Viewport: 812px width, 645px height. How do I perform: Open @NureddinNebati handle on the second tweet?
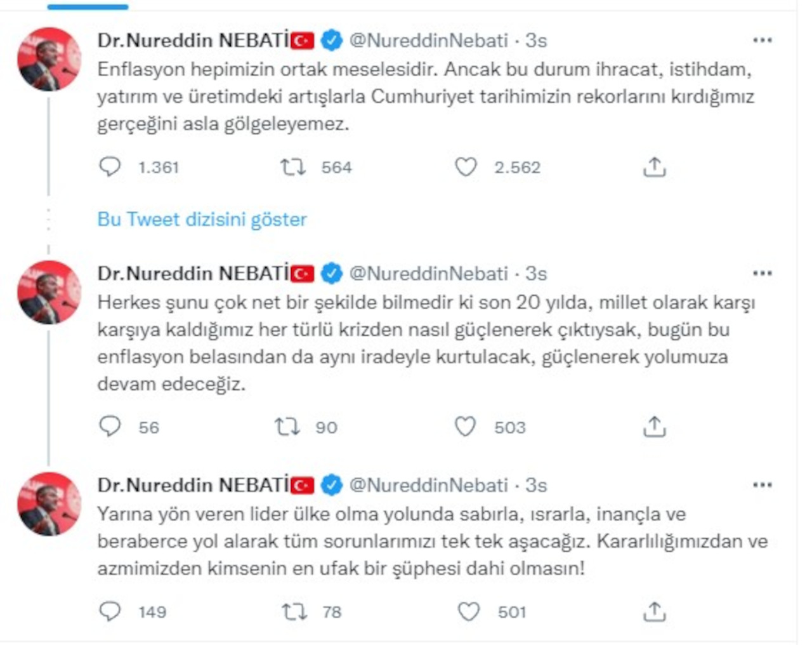click(429, 274)
